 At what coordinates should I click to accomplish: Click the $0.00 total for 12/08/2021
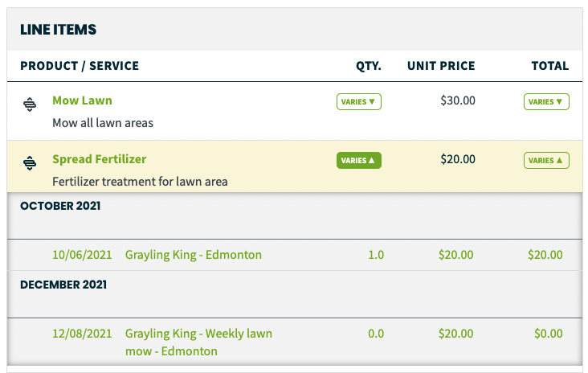coord(549,334)
